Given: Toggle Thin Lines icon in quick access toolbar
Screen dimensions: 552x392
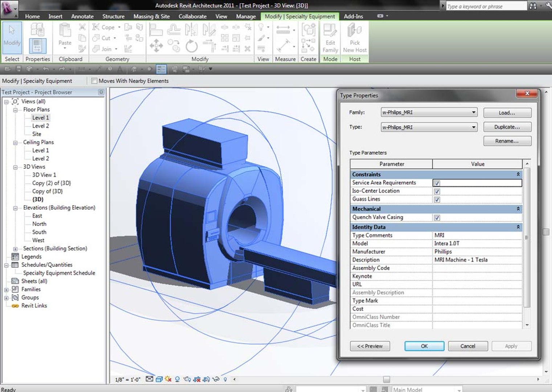Looking at the screenshot, I should (x=161, y=69).
